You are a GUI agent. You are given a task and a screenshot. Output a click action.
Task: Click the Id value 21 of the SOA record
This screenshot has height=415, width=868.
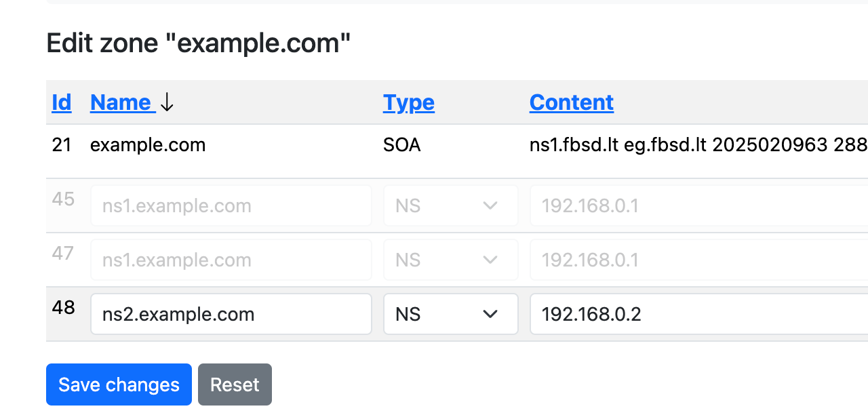point(62,144)
